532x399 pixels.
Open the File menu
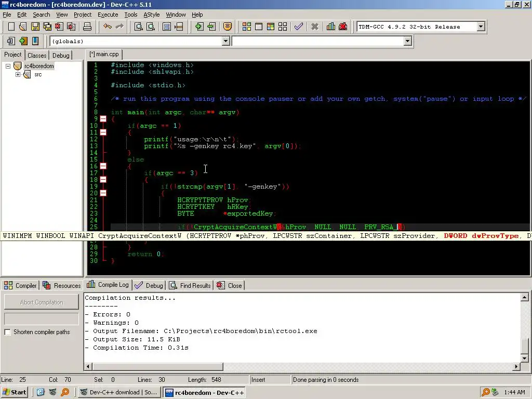(7, 15)
